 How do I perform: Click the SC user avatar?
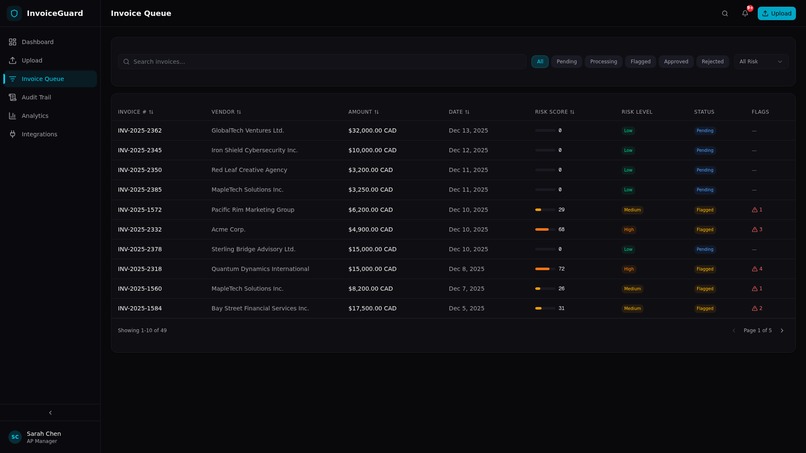[x=15, y=437]
